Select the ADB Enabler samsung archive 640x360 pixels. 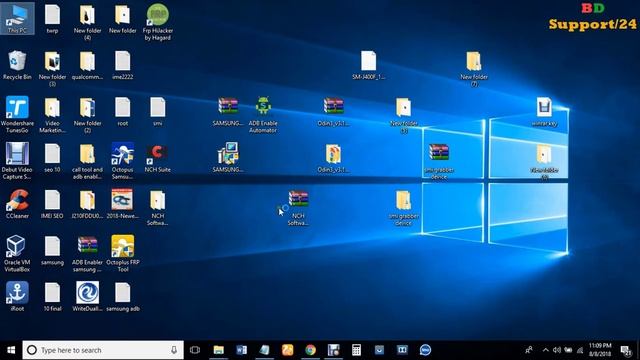click(x=87, y=254)
